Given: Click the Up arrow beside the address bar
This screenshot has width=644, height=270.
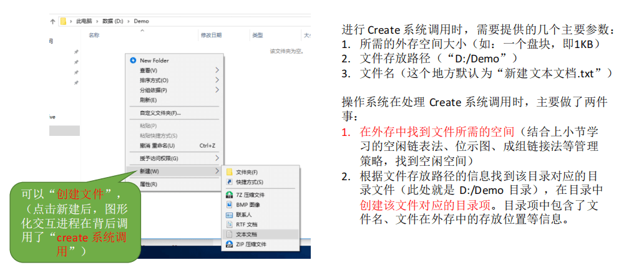Looking at the screenshot, I should (x=52, y=21).
